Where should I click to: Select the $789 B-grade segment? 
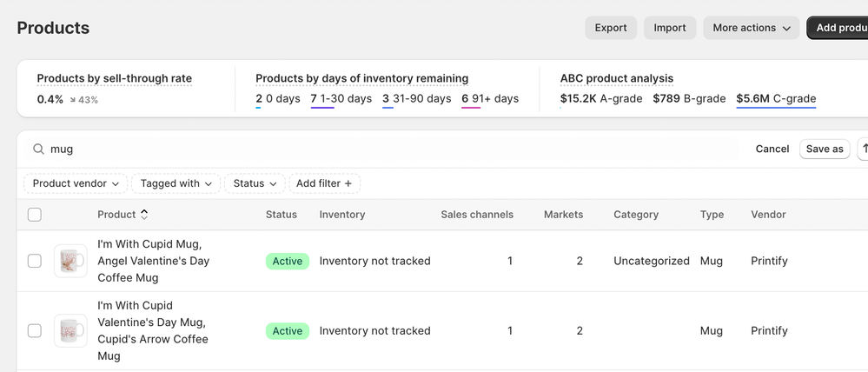(689, 99)
